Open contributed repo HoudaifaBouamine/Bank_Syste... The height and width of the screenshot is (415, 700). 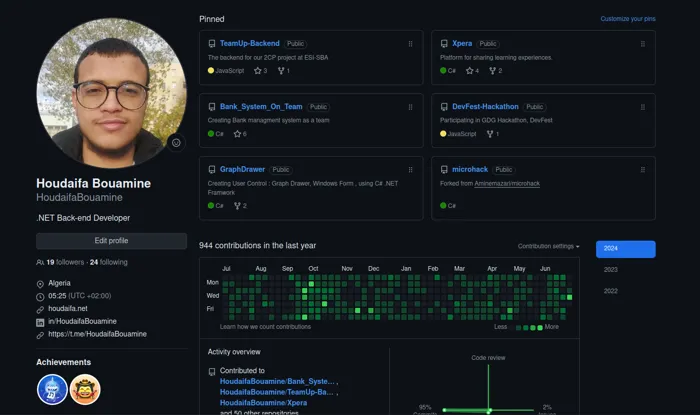[277, 382]
